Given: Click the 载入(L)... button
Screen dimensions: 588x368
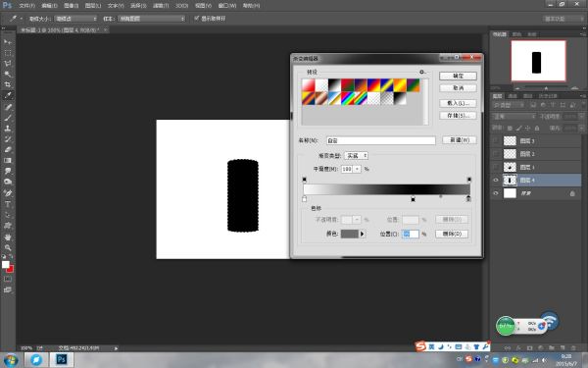Looking at the screenshot, I should 458,103.
